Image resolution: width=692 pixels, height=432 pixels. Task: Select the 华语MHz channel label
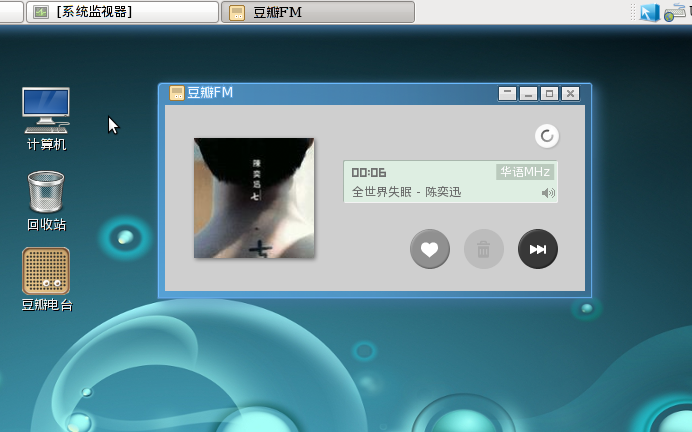click(x=525, y=172)
